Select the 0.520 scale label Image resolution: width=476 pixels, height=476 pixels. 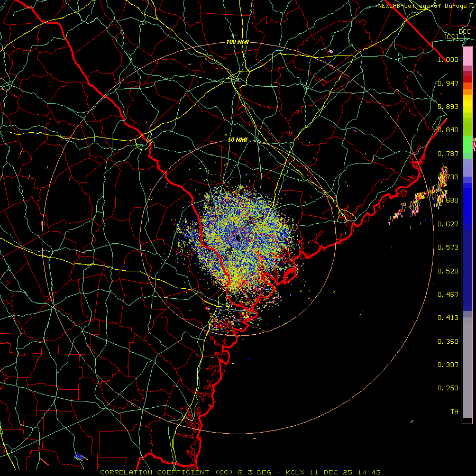[448, 271]
